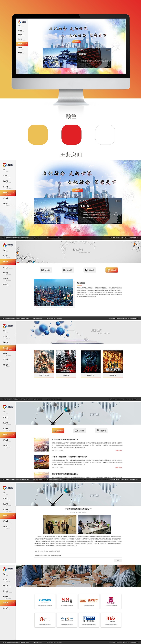Open first headline 文促会考察影视基地中煤国创之行
Screen dimensions: 141x644
[x=65, y=440]
